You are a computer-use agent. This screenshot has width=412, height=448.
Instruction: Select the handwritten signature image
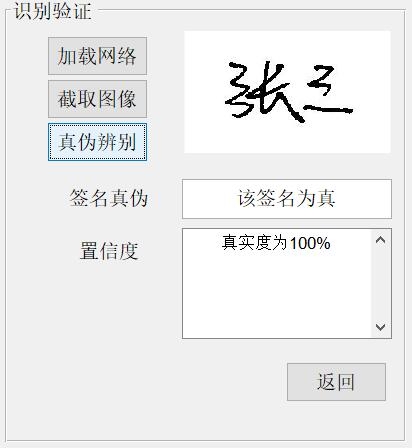(x=287, y=92)
